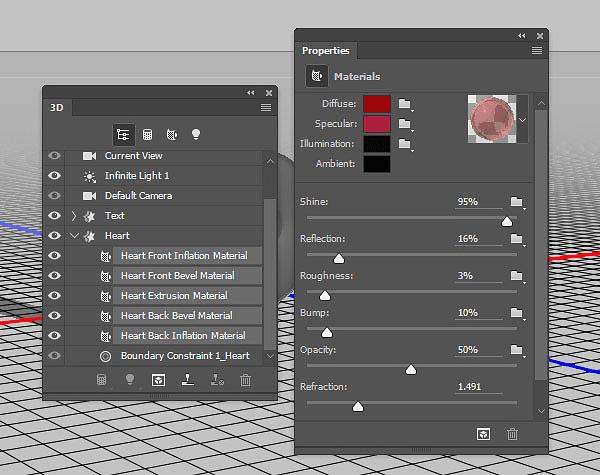Viewport: 600px width, 475px height.
Task: Click the Materials icon in Properties
Action: [x=317, y=76]
